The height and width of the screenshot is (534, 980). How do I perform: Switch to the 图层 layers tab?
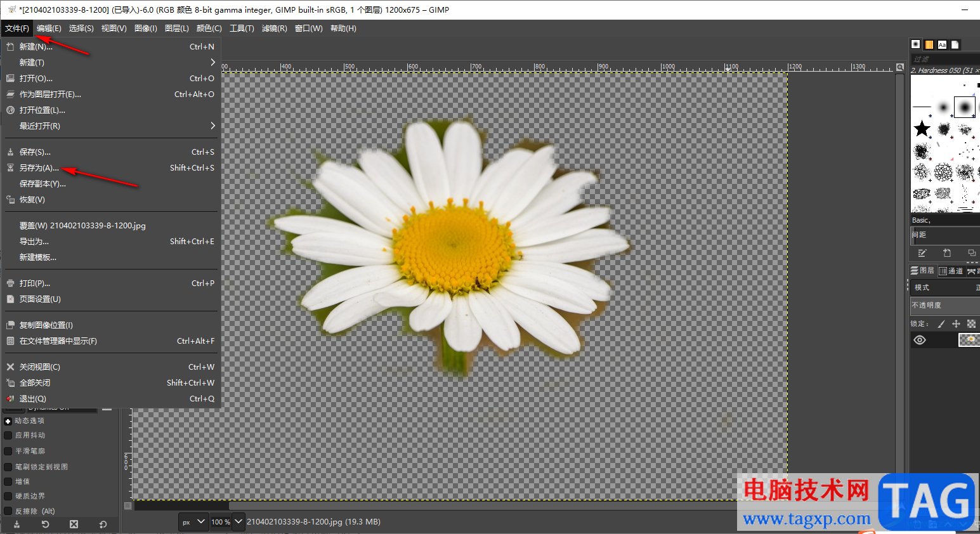(923, 271)
